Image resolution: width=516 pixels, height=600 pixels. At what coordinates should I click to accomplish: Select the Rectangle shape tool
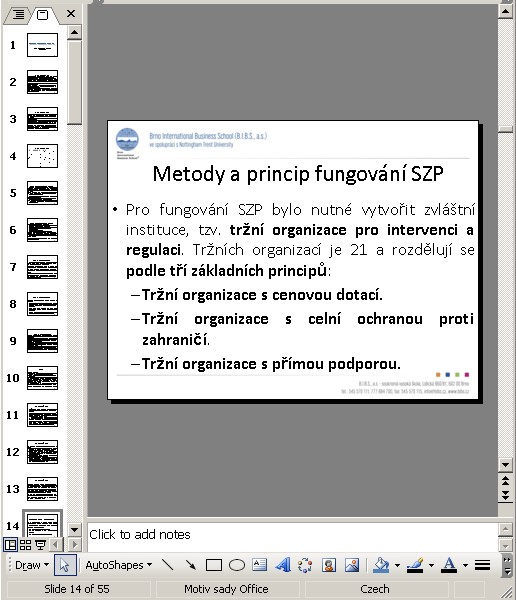click(x=214, y=565)
